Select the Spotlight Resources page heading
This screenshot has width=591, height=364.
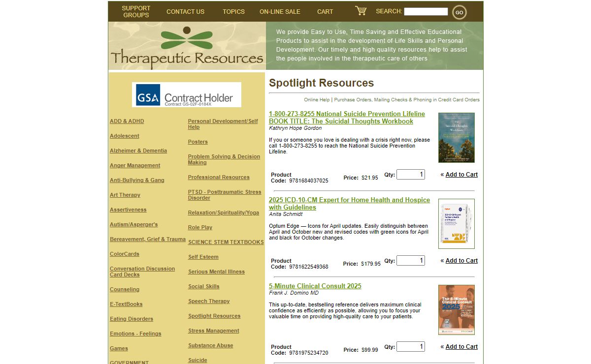point(322,83)
